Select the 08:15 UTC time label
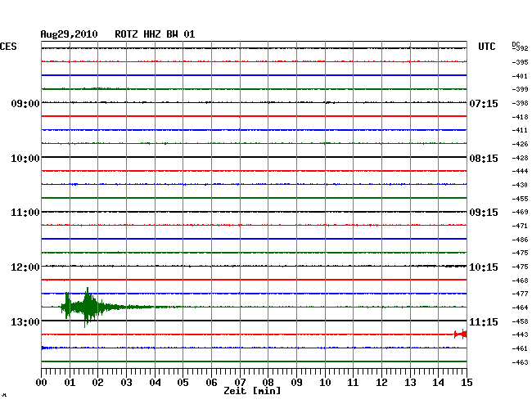Screen dimensions: 532x404 [484, 159]
